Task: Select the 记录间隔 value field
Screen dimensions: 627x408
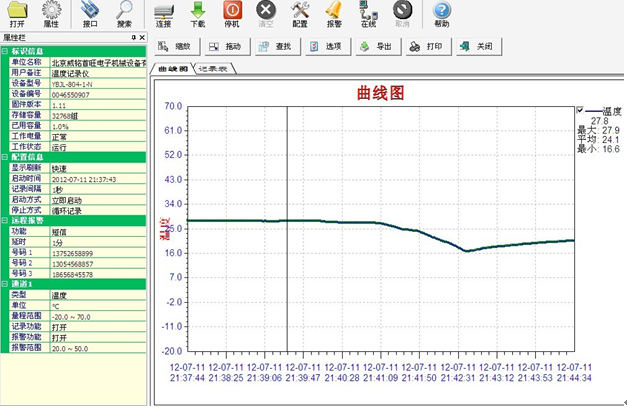Action: (x=98, y=189)
